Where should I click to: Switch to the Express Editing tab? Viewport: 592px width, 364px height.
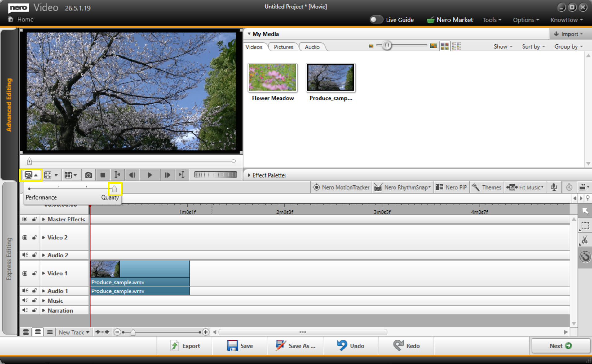click(x=9, y=258)
